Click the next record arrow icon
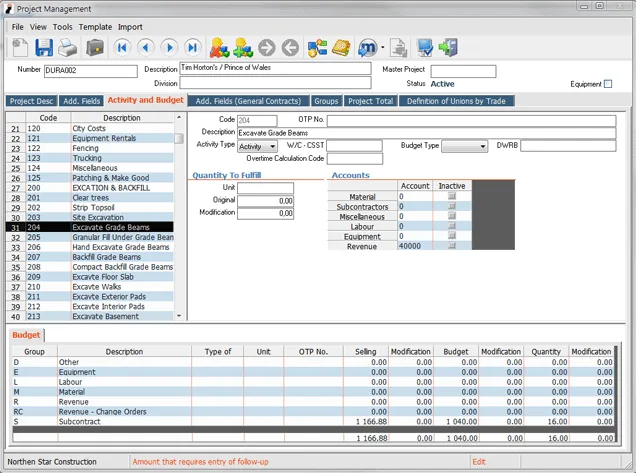The image size is (638, 473). tap(169, 48)
